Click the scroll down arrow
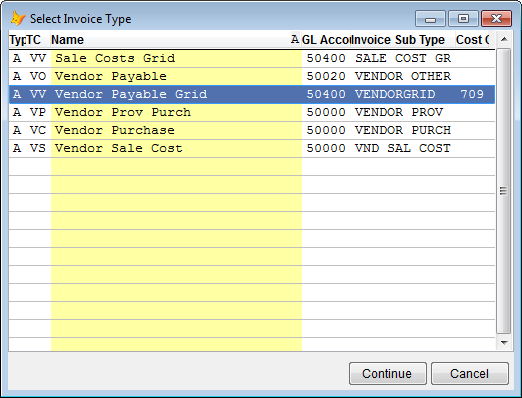The width and height of the screenshot is (522, 398). (504, 343)
